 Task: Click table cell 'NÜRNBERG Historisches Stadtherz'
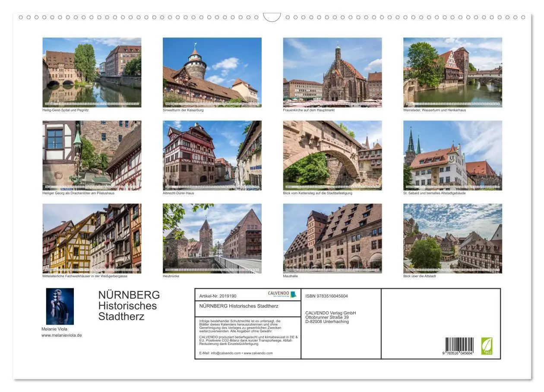point(248,306)
